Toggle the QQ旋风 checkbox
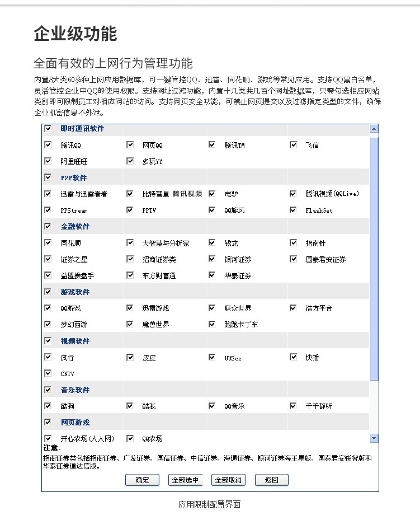 click(212, 210)
